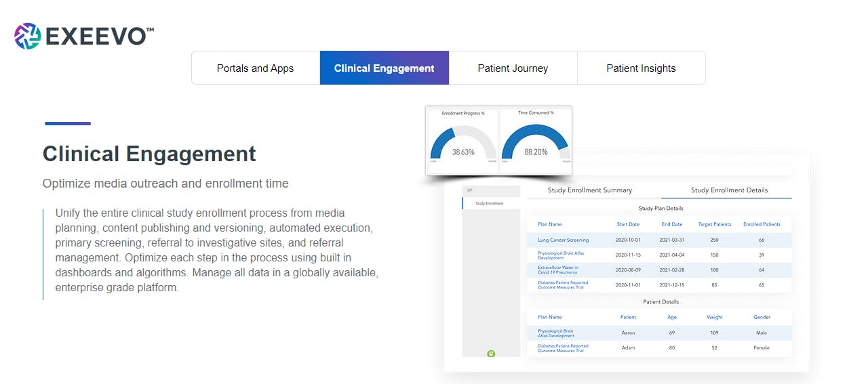Click the Time Consumed gauge chart
This screenshot has width=868, height=384.
536,140
